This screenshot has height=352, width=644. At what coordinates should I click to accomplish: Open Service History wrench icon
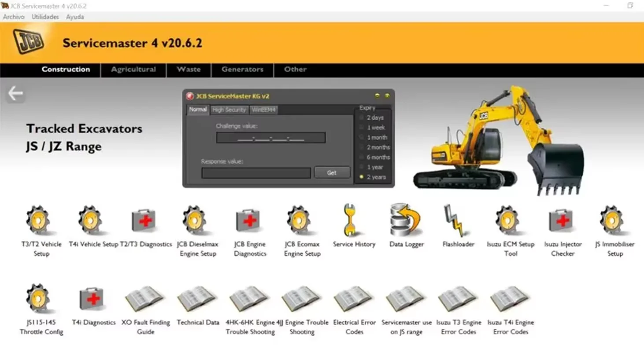tap(350, 220)
